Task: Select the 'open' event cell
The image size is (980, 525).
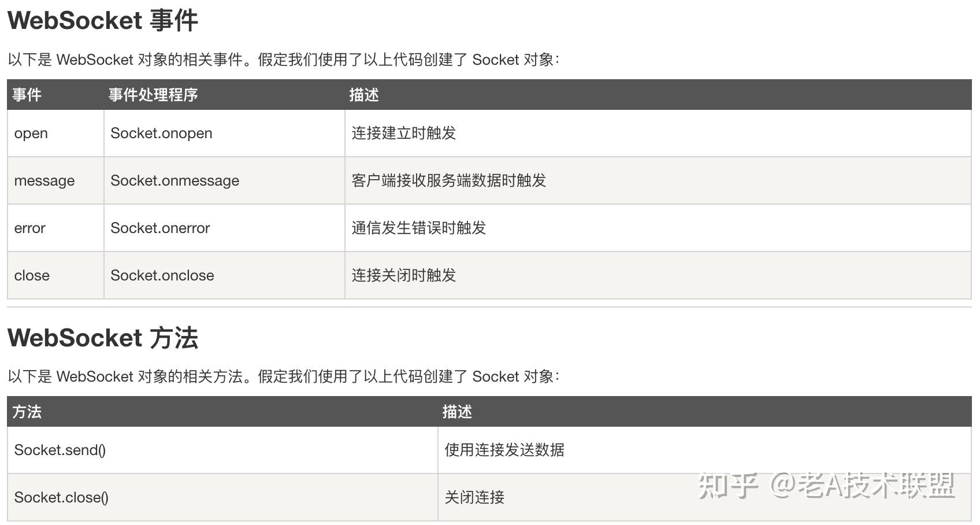Action: [55, 133]
